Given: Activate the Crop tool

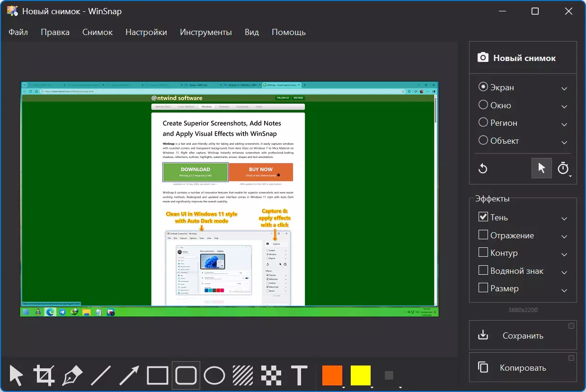Looking at the screenshot, I should [44, 375].
